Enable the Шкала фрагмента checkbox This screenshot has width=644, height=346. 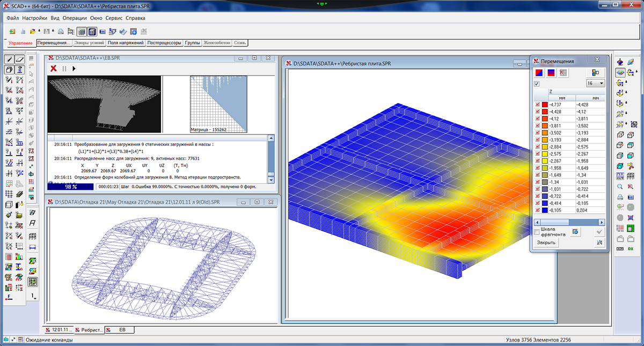point(537,232)
